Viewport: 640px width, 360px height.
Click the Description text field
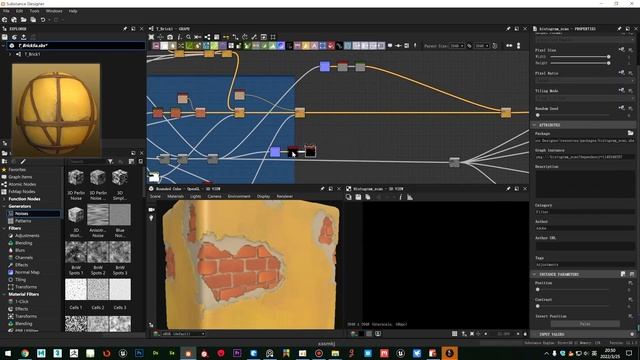(584, 184)
